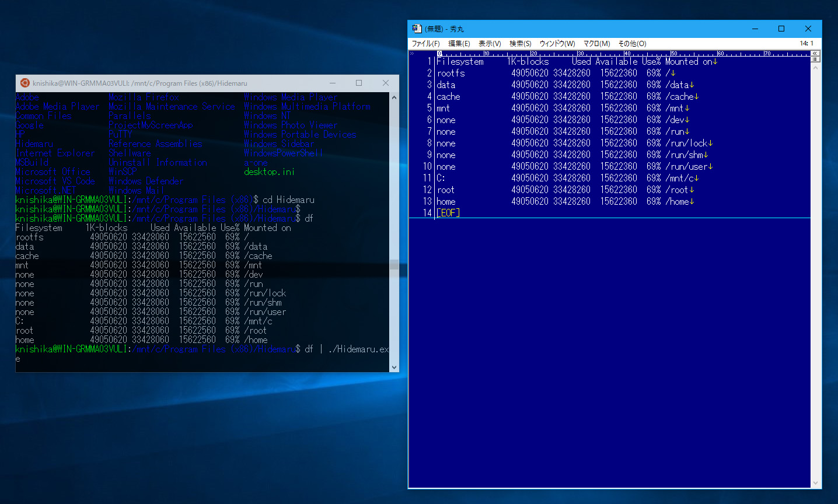Place cursor on the [EOF] line in editor
Viewport: 838px width, 504px height.
click(448, 213)
